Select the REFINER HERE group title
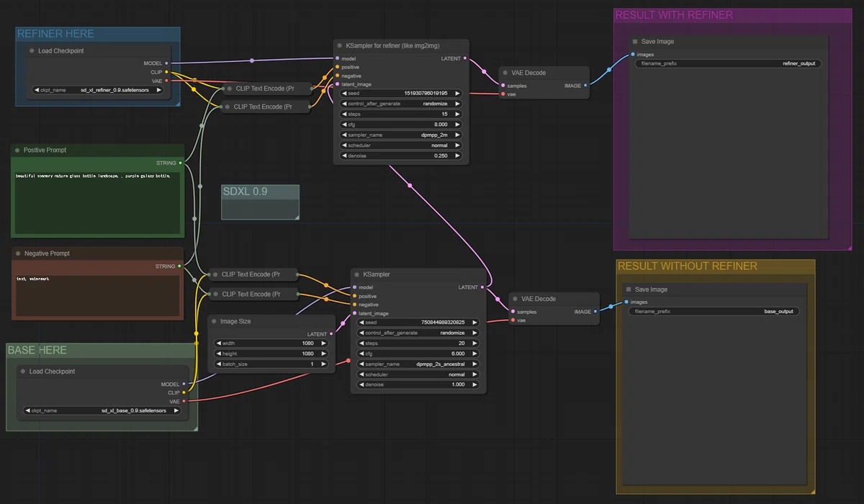Screen dimensions: 864x504 tap(55, 34)
